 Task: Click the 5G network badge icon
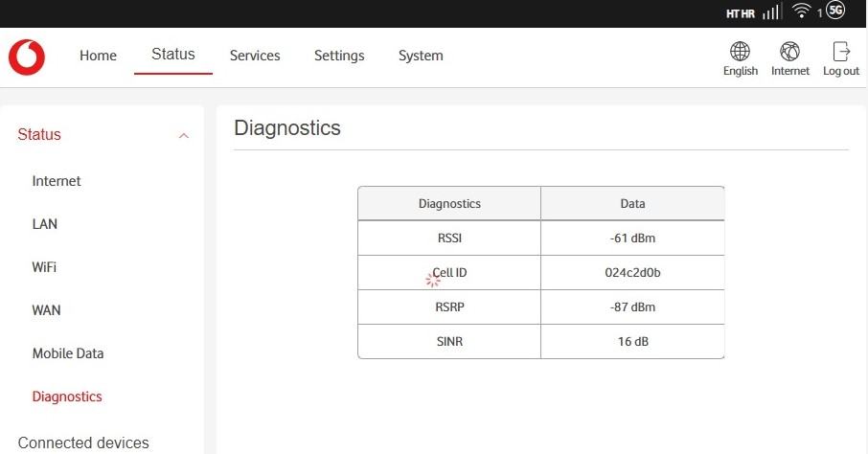835,11
